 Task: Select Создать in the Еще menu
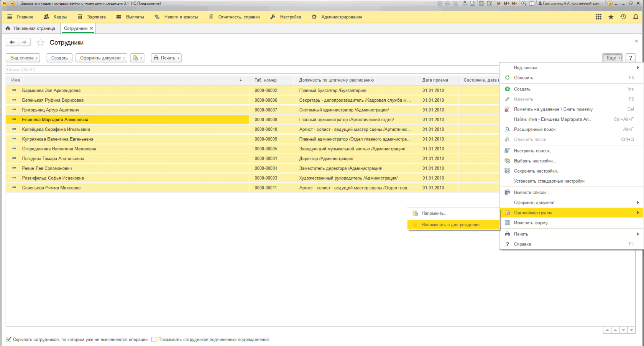pyautogui.click(x=571, y=89)
